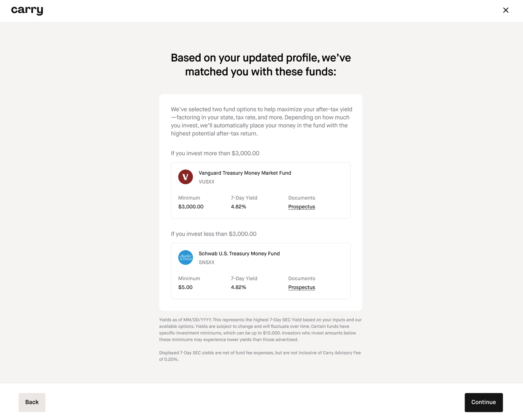Screen dimensions: 523x420
Task: Click the 'invest more than $3,000.00' label
Action: [215, 153]
